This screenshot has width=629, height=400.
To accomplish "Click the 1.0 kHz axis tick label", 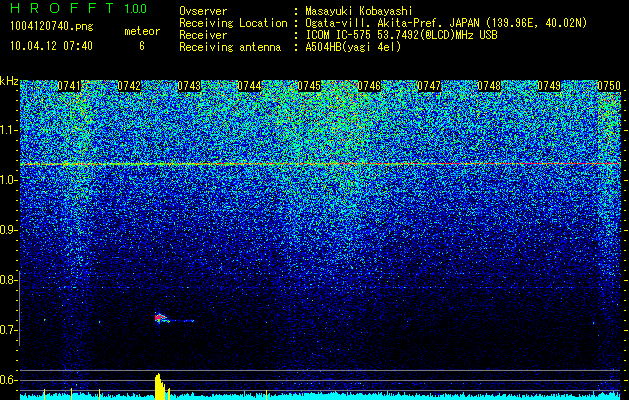I will (8, 180).
